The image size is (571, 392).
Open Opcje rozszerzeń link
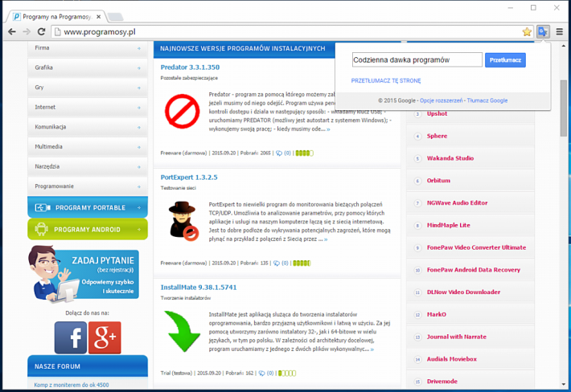point(441,100)
